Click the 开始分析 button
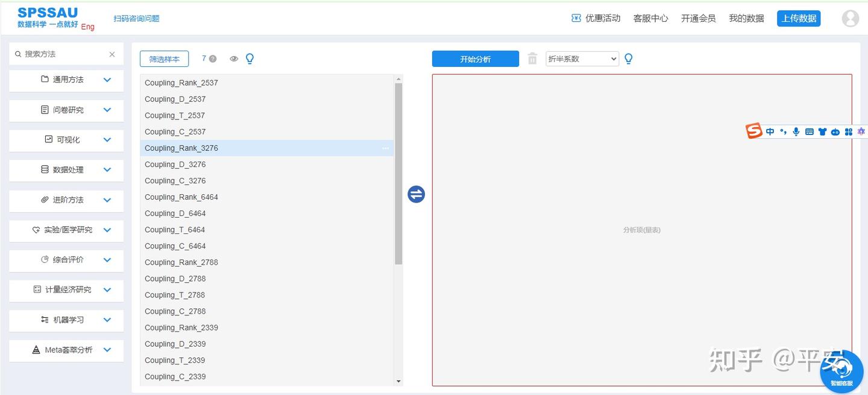The width and height of the screenshot is (868, 395). (x=476, y=59)
